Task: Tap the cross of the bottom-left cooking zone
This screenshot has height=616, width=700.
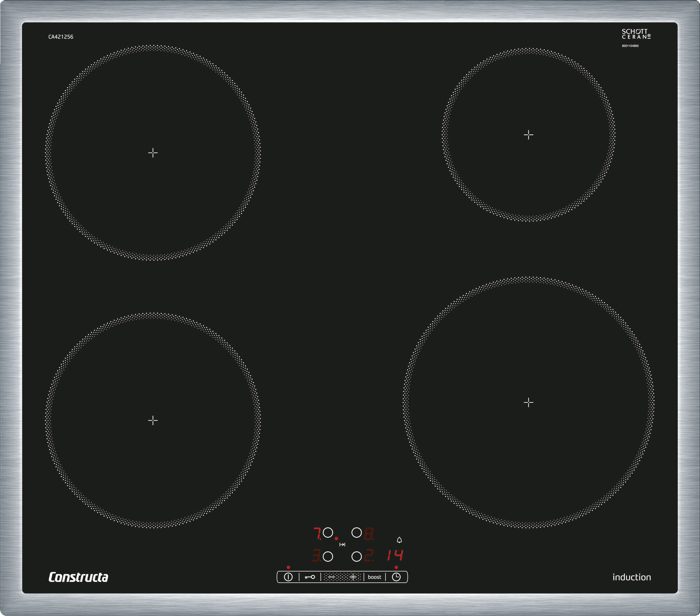Action: 153,420
